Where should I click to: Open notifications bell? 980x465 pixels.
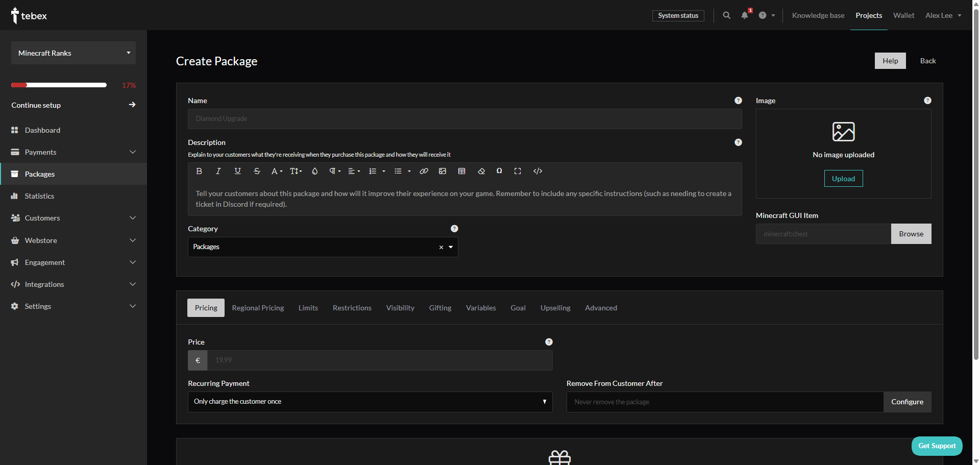pyautogui.click(x=745, y=15)
